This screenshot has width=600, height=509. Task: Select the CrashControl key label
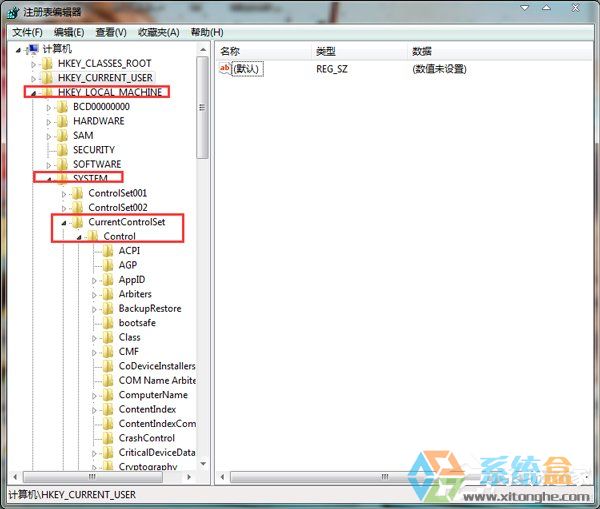tap(147, 438)
